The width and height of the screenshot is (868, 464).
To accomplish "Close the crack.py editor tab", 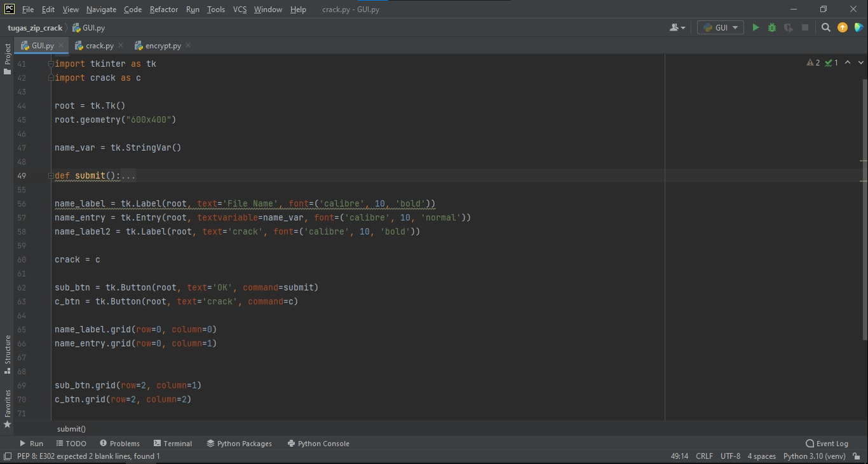I will pyautogui.click(x=121, y=46).
